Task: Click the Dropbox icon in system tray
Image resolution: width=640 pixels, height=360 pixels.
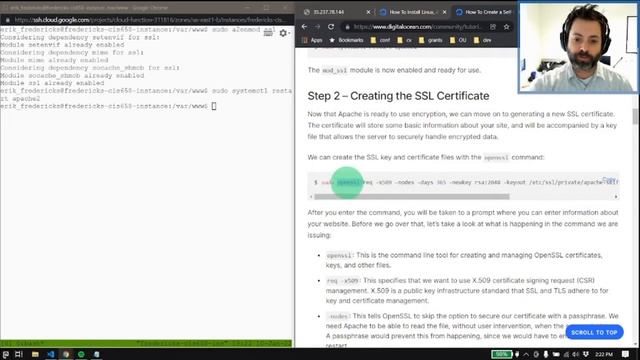Action: point(586,354)
